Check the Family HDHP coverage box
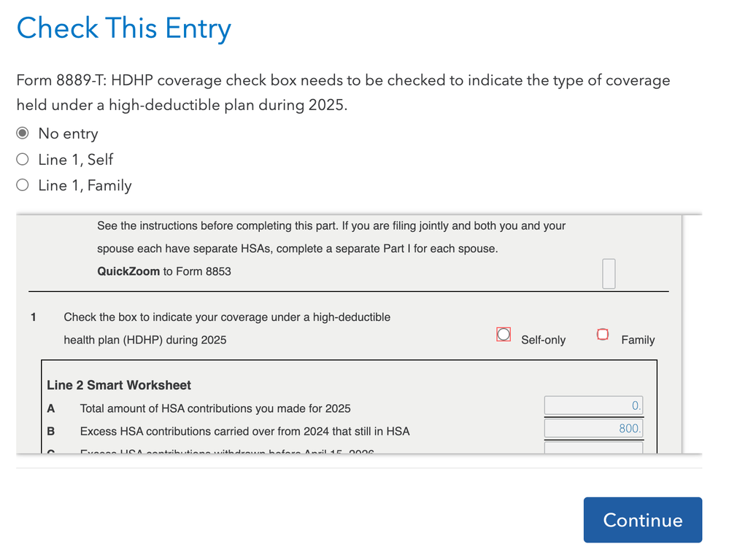This screenshot has width=729, height=560. (603, 334)
